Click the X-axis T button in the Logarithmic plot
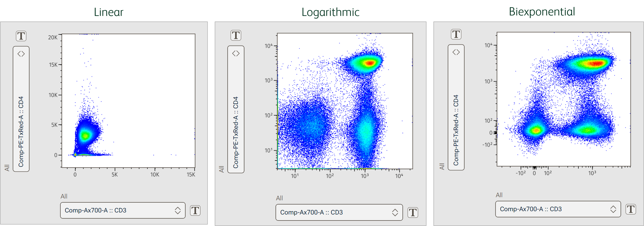The width and height of the screenshot is (644, 226). [413, 213]
